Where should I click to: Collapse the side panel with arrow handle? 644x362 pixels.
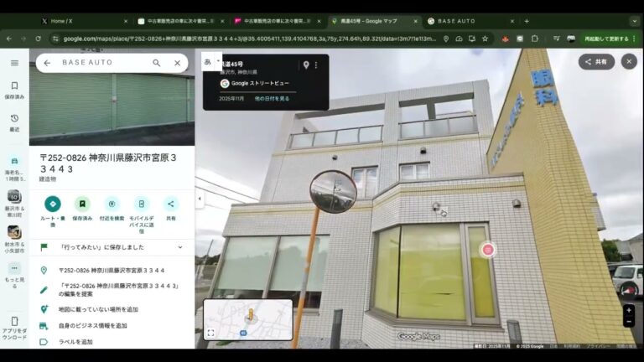point(200,199)
